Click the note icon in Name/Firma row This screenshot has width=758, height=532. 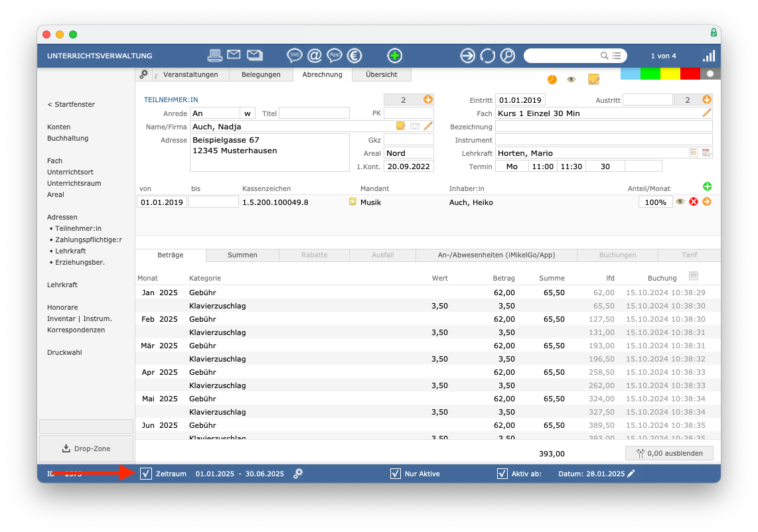coord(400,126)
